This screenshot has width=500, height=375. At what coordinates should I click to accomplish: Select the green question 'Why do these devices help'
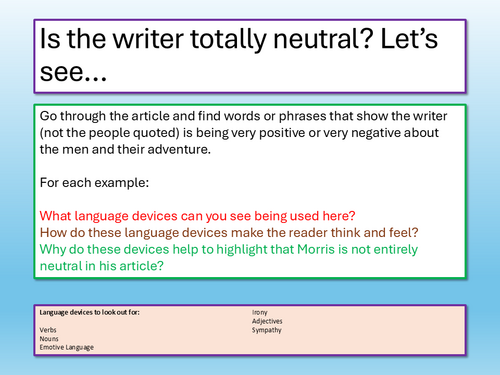pyautogui.click(x=229, y=258)
